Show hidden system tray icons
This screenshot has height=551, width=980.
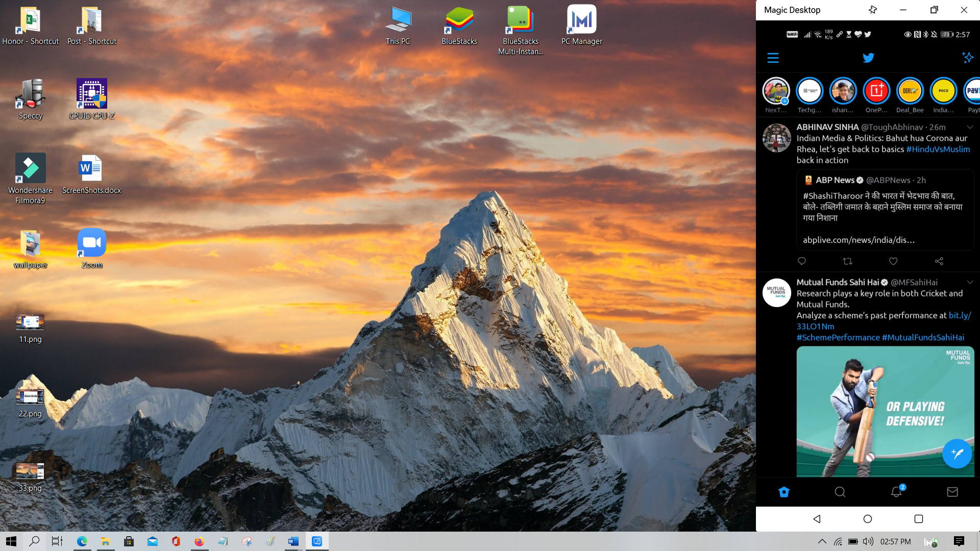(x=822, y=541)
